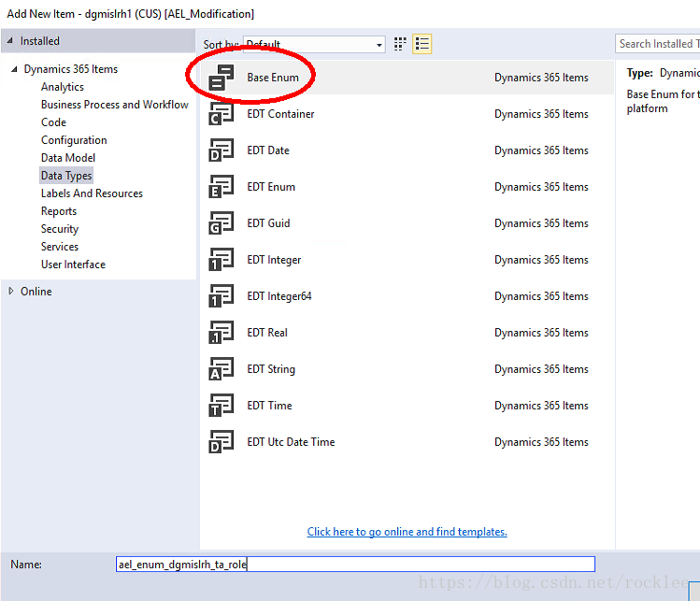Click the 'EDT Real' item label
This screenshot has width=700, height=601.
267,333
